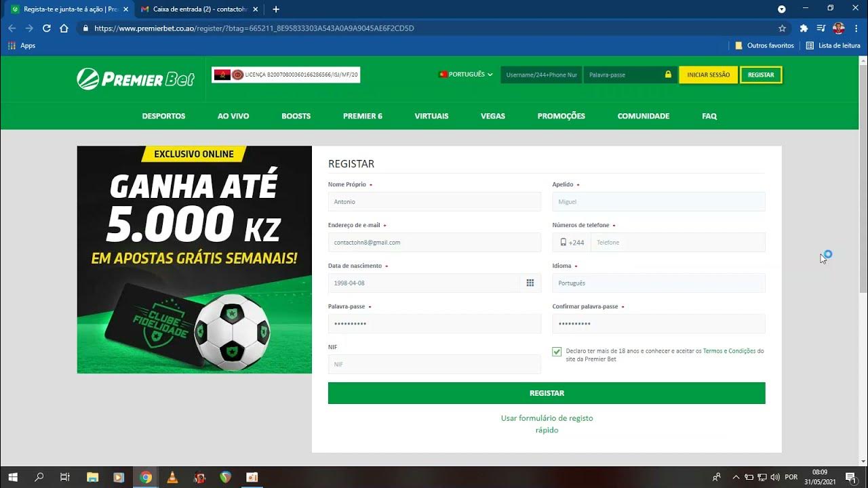Click the header Username login field

pos(541,75)
